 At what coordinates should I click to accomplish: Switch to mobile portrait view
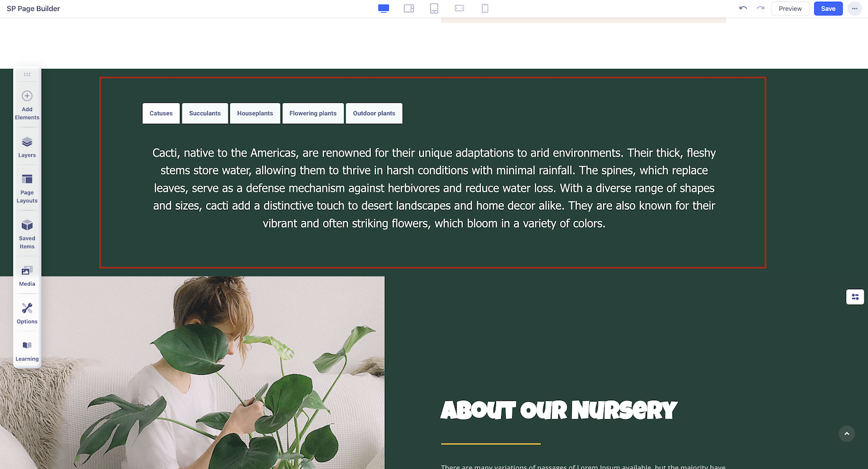(x=485, y=9)
